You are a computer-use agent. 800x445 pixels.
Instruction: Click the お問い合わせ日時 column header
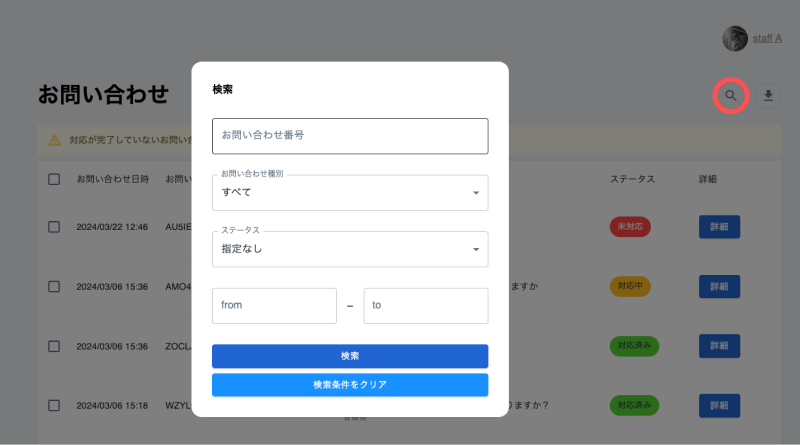click(113, 179)
